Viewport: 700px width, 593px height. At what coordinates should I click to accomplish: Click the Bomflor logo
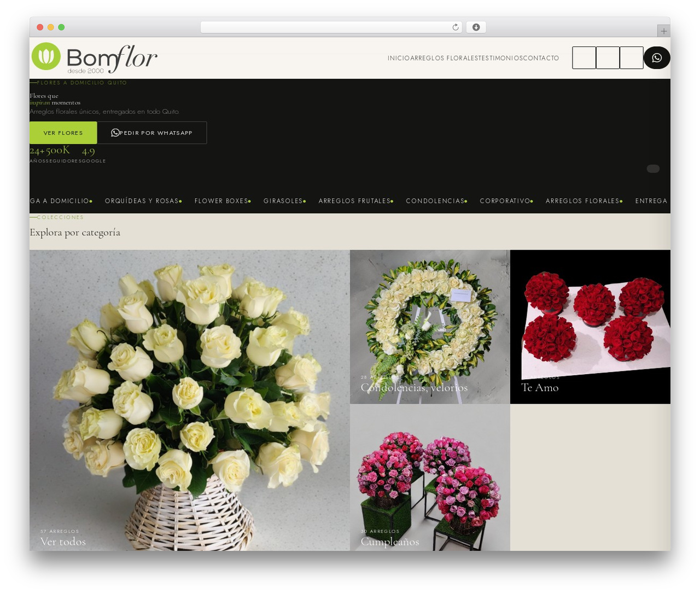[94, 59]
